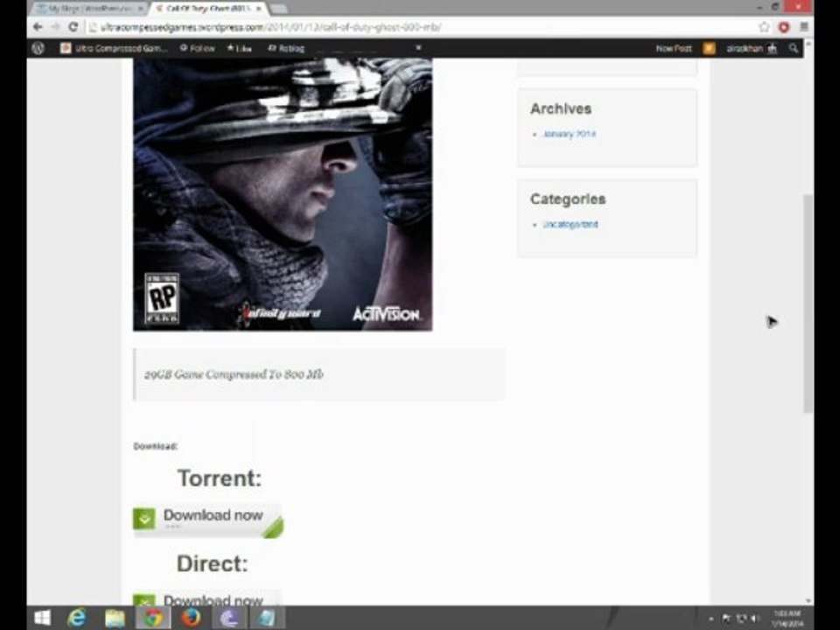Click the green arrow on Torrent Download now
This screenshot has height=630, width=840.
144,518
